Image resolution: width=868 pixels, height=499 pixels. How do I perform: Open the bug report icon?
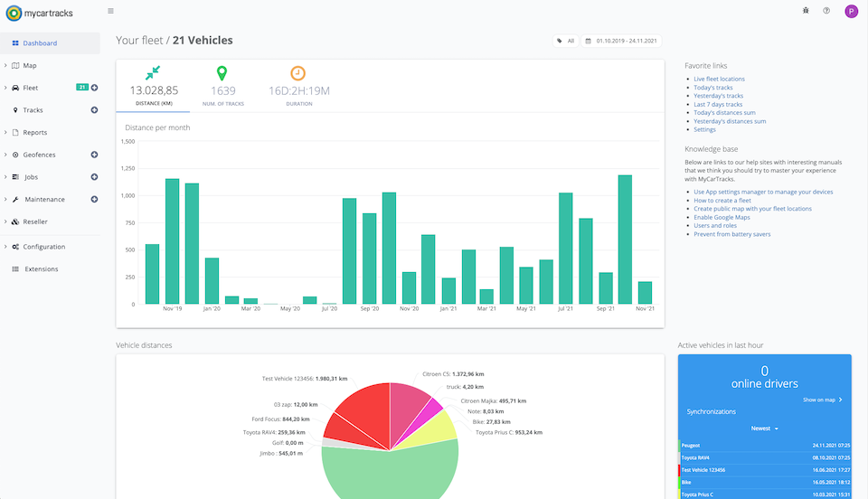pyautogui.click(x=806, y=11)
